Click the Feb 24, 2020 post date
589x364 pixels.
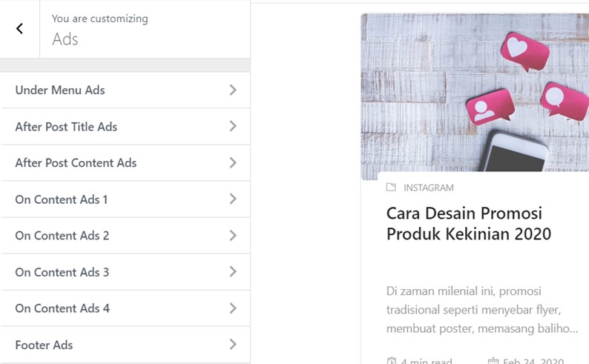point(533,361)
